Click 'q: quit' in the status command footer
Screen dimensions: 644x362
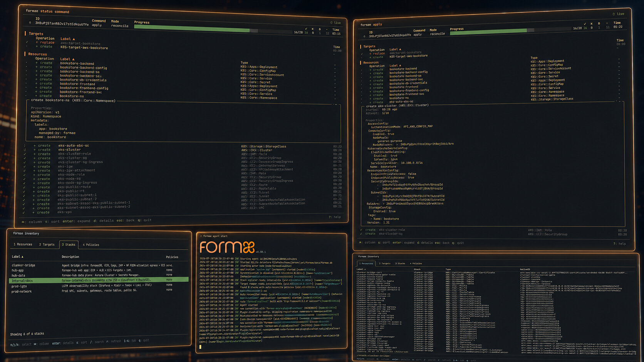coord(145,220)
